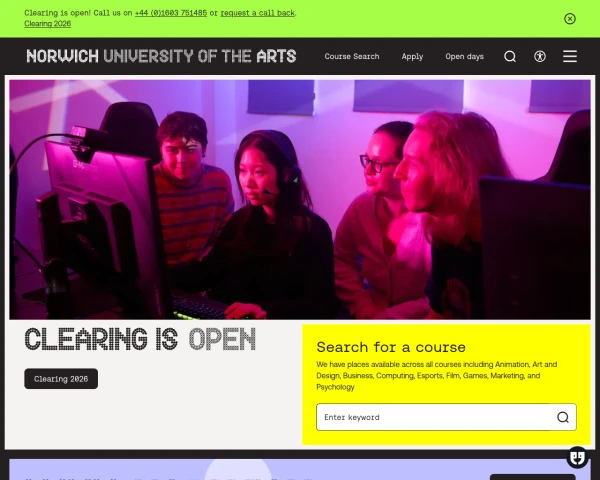Focus the Enter keyword field
The width and height of the screenshot is (600, 480).
(446, 417)
